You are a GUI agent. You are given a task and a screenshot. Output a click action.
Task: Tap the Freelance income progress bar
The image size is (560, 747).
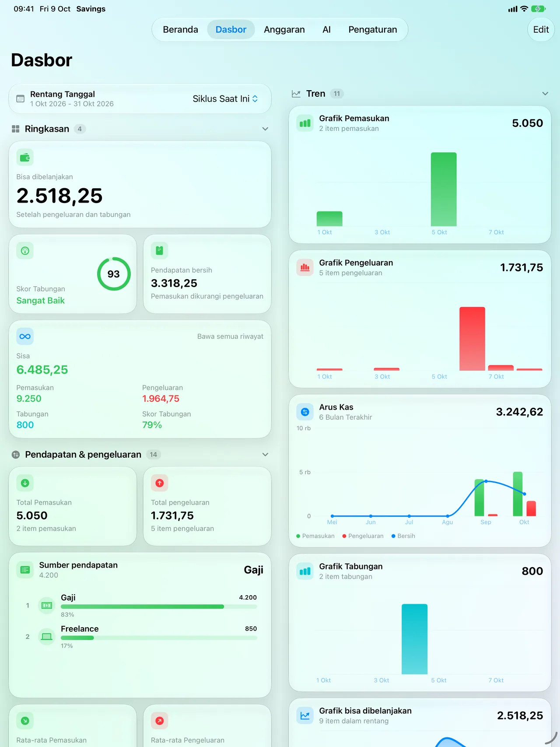tap(159, 638)
